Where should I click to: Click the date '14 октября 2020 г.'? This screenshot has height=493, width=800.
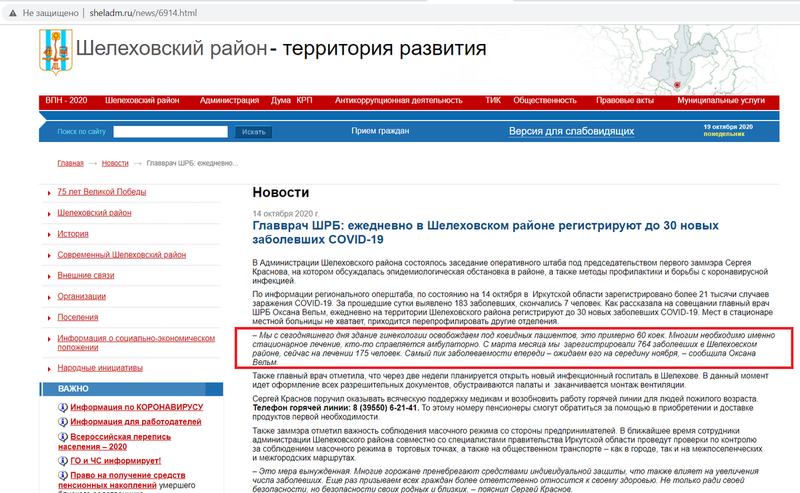(286, 214)
